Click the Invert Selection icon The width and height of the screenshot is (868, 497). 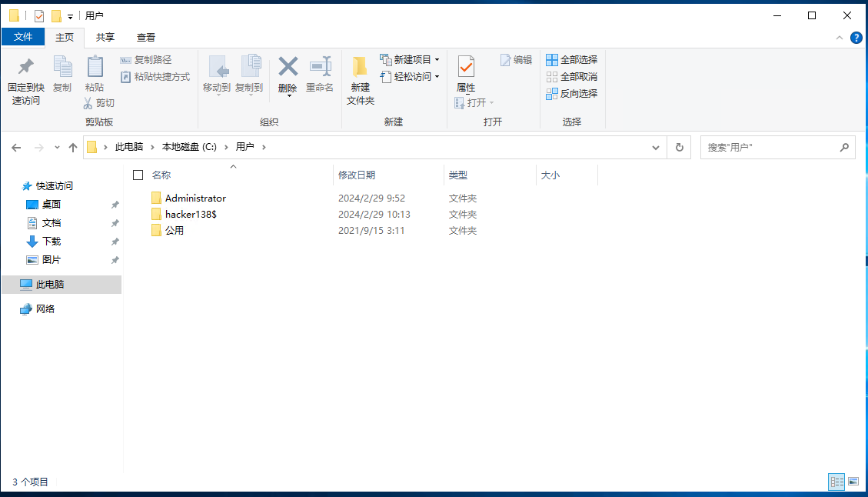click(552, 94)
